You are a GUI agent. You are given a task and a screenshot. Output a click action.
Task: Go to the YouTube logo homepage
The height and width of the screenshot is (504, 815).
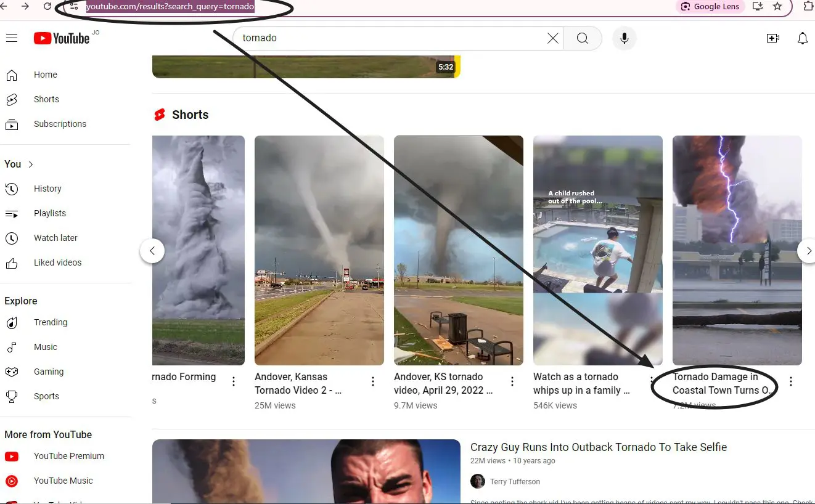pos(62,38)
